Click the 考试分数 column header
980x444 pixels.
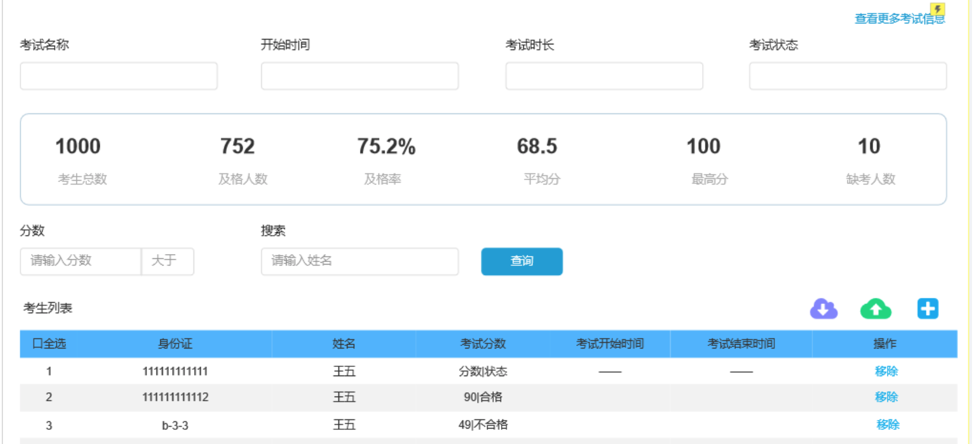[x=483, y=343]
